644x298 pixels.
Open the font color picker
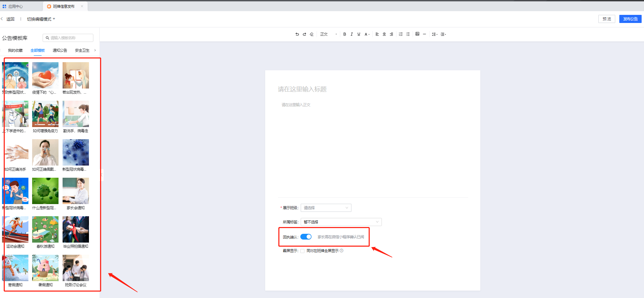click(367, 34)
